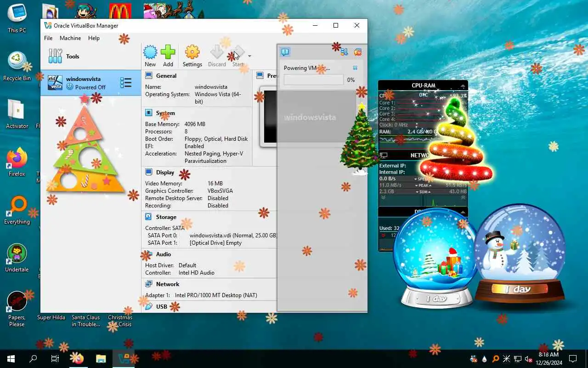
Task: Click the network gadget monitor icon
Action: coord(384,155)
